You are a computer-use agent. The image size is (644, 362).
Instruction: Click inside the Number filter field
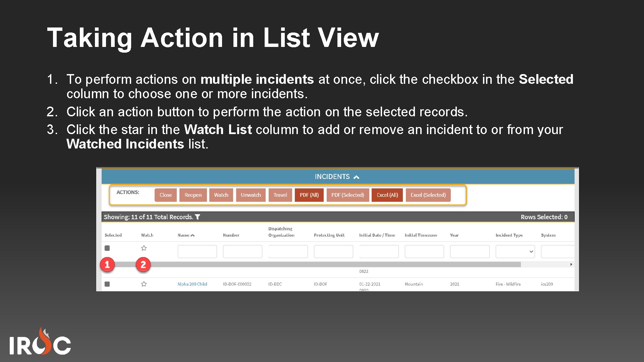[242, 251]
